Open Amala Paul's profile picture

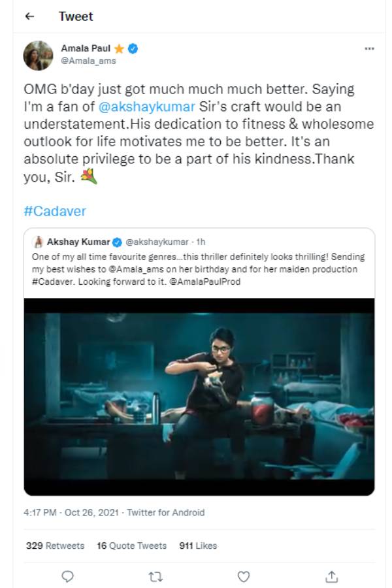tap(38, 54)
